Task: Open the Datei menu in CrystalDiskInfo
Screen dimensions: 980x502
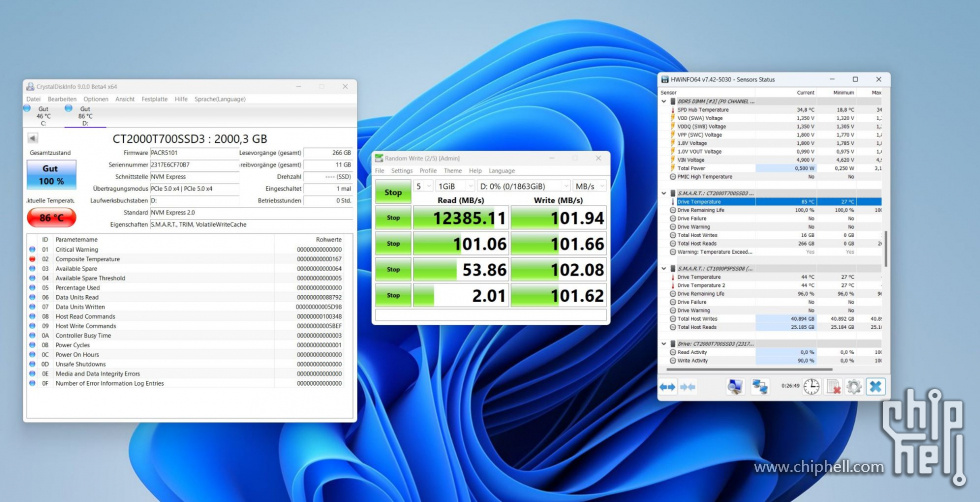Action: tap(33, 99)
